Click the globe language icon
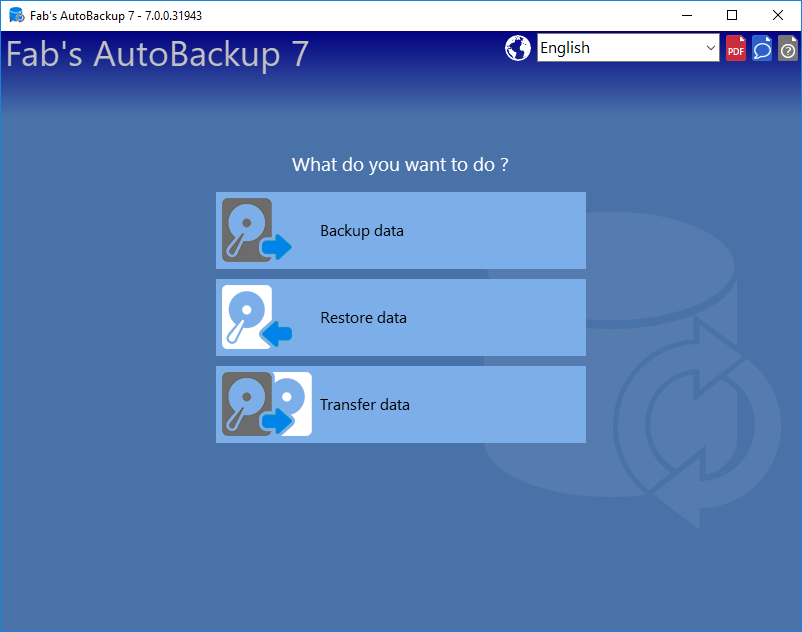 pos(518,48)
